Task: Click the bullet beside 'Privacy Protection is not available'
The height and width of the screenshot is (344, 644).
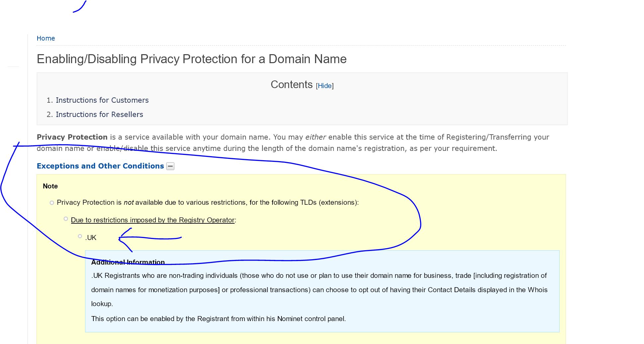Action: coord(52,203)
